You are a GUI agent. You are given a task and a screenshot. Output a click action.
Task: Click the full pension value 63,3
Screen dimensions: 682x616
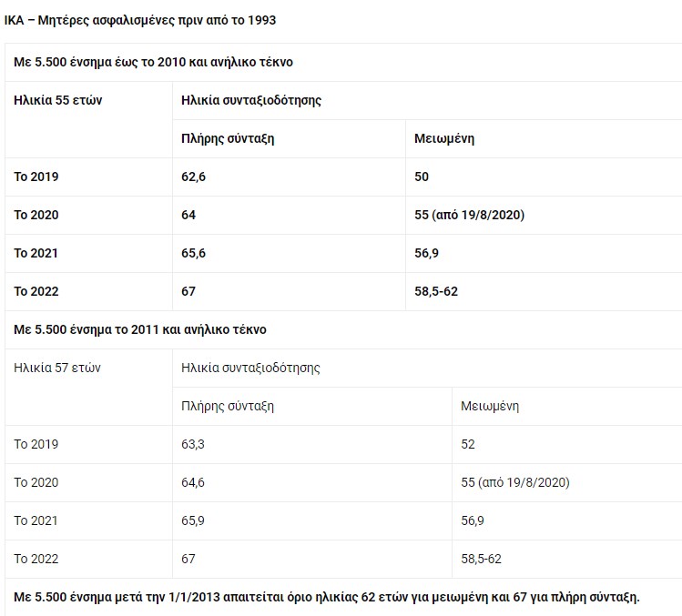point(193,444)
